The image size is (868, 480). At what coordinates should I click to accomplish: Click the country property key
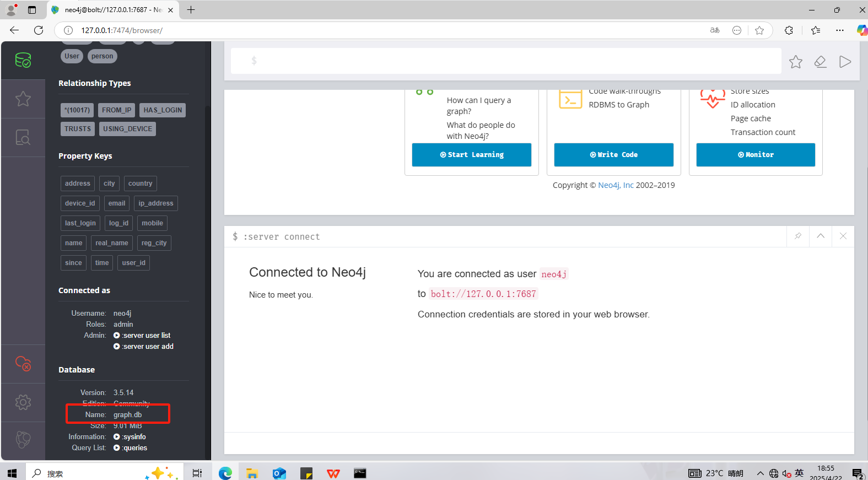(x=141, y=184)
